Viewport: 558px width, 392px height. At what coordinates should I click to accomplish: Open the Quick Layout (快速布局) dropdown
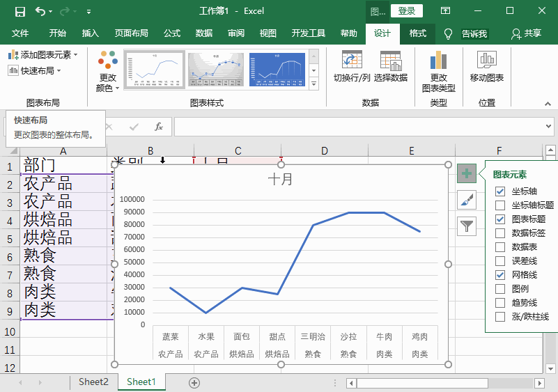[x=35, y=70]
